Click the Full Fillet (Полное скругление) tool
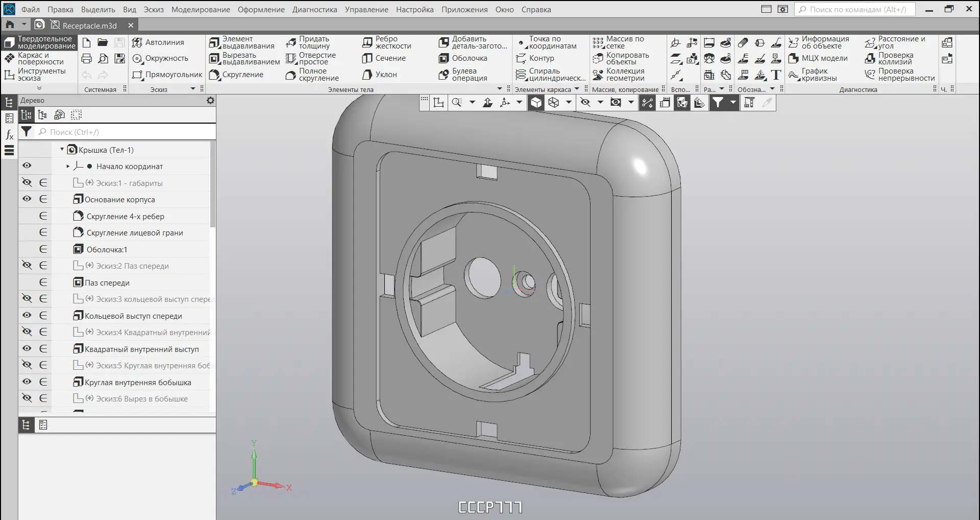The image size is (980, 520). point(312,75)
